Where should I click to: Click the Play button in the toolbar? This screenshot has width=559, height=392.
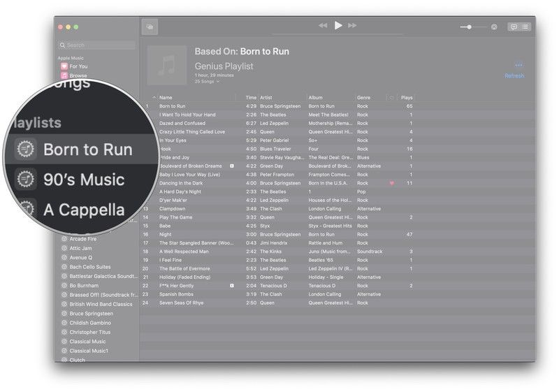338,26
